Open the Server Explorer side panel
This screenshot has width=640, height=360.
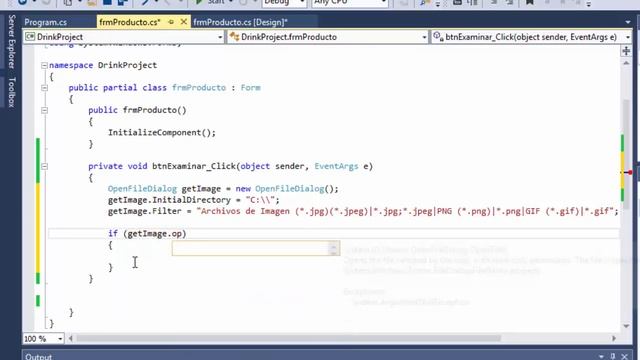[11, 42]
